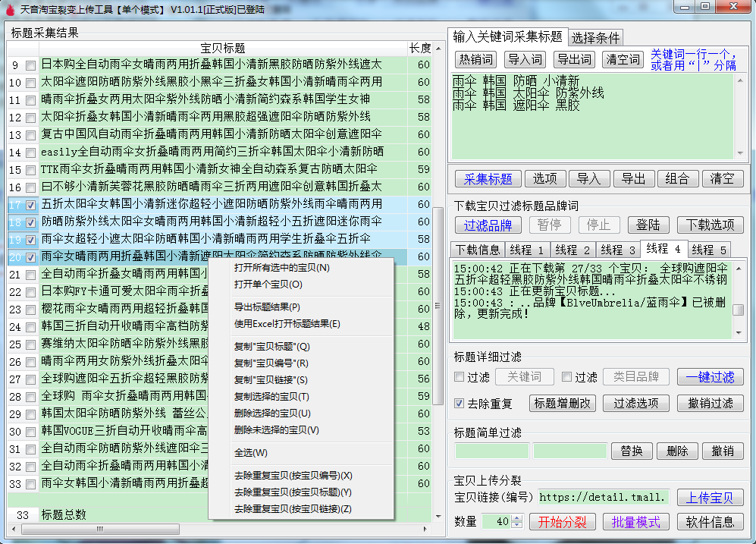Tick the checkbox on row 9
Image resolution: width=756 pixels, height=544 pixels.
tap(30, 65)
